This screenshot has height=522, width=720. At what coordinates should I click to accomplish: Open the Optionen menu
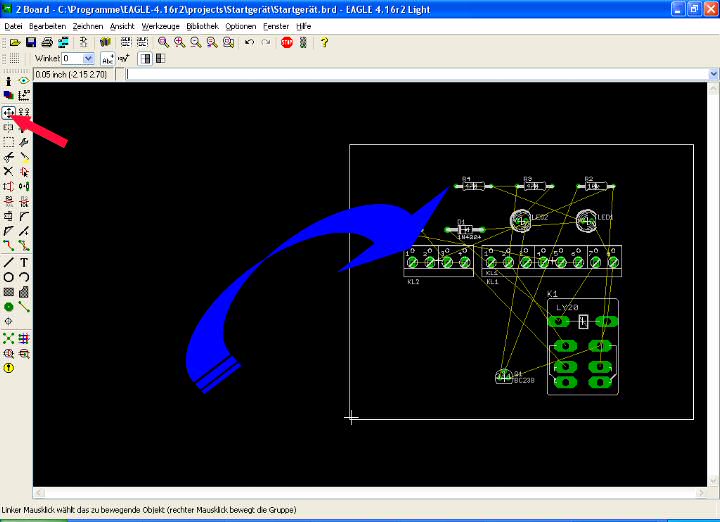[x=240, y=25]
